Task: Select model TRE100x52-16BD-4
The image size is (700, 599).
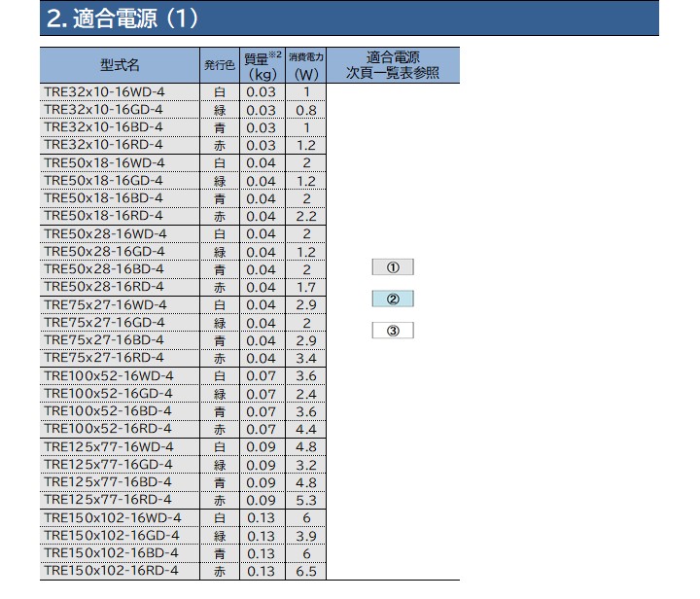Action: coord(108,411)
